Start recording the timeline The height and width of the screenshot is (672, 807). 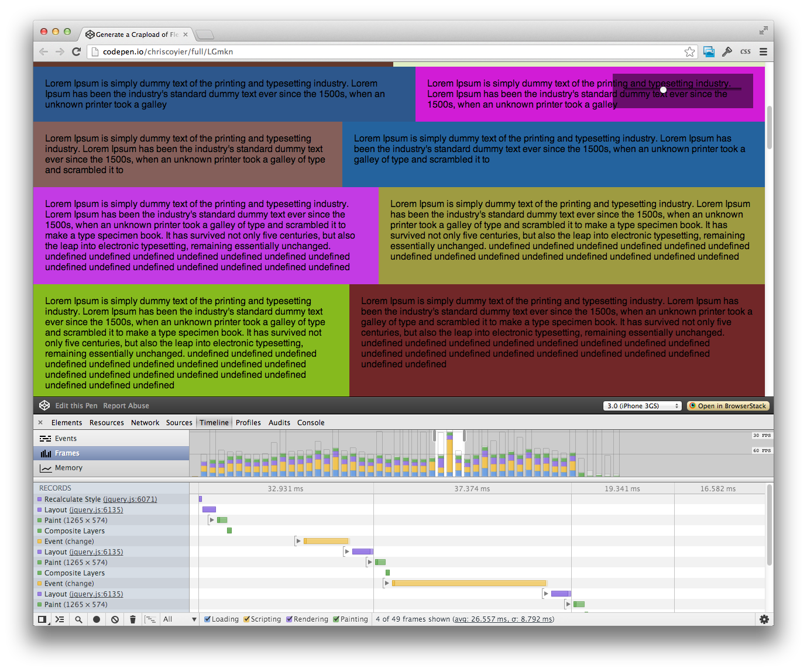click(97, 619)
